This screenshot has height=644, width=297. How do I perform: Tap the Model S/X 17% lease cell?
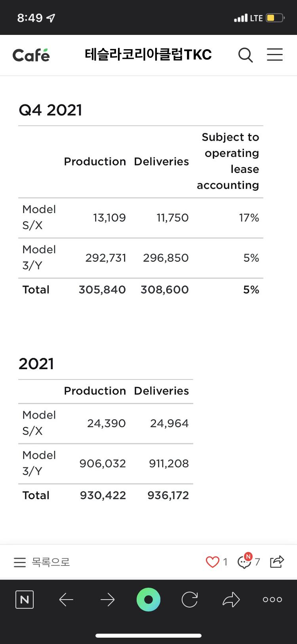tap(249, 218)
